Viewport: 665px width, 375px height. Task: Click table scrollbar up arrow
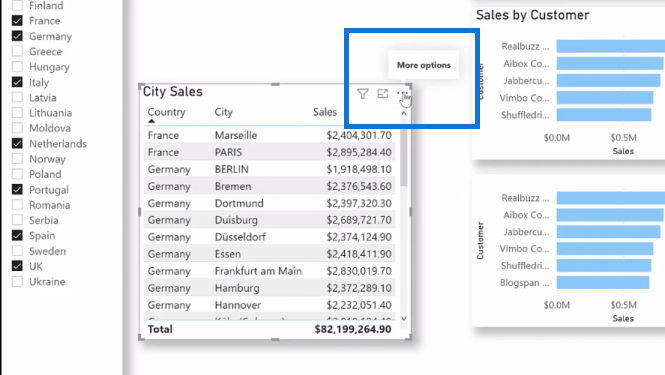pyautogui.click(x=404, y=114)
